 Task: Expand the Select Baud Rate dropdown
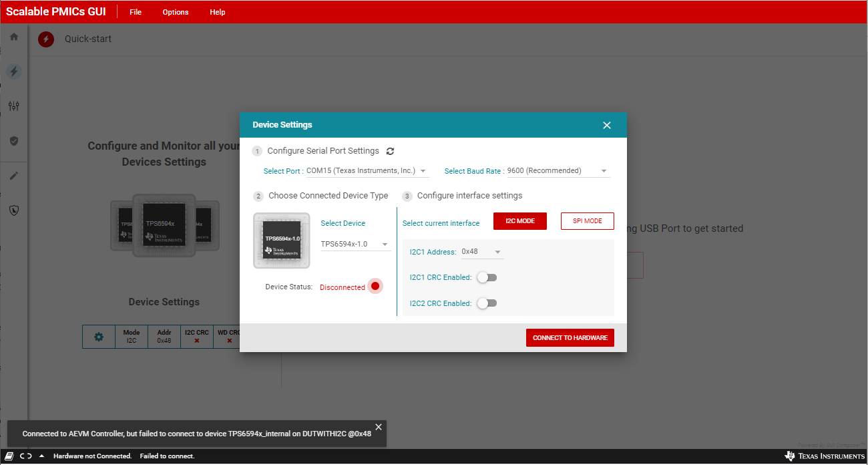558,171
